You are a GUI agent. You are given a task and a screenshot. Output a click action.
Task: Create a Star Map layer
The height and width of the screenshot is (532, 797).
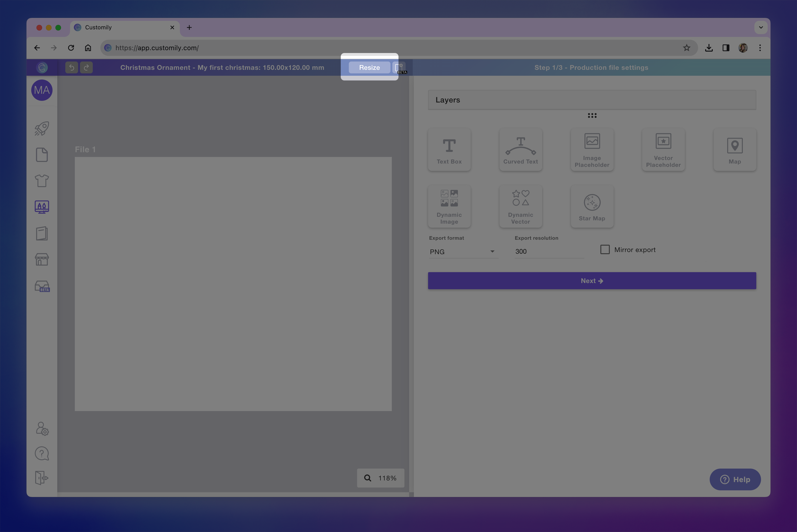point(592,206)
